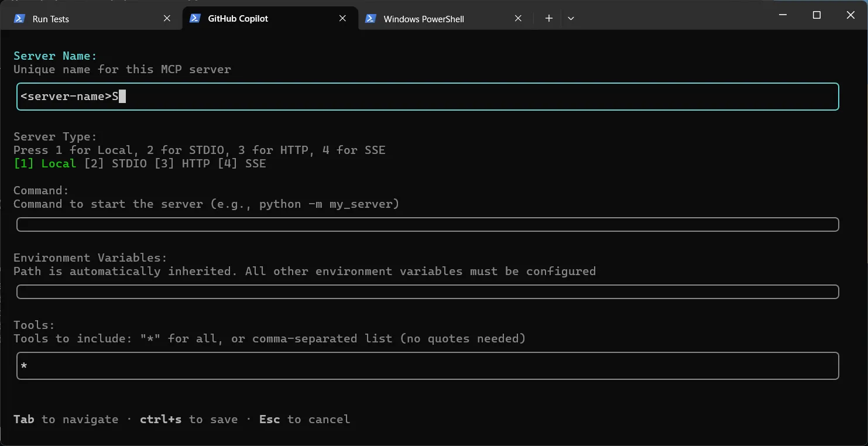Click 'Unique name for this MCP server' text
Viewport: 868px width, 446px height.
(122, 69)
